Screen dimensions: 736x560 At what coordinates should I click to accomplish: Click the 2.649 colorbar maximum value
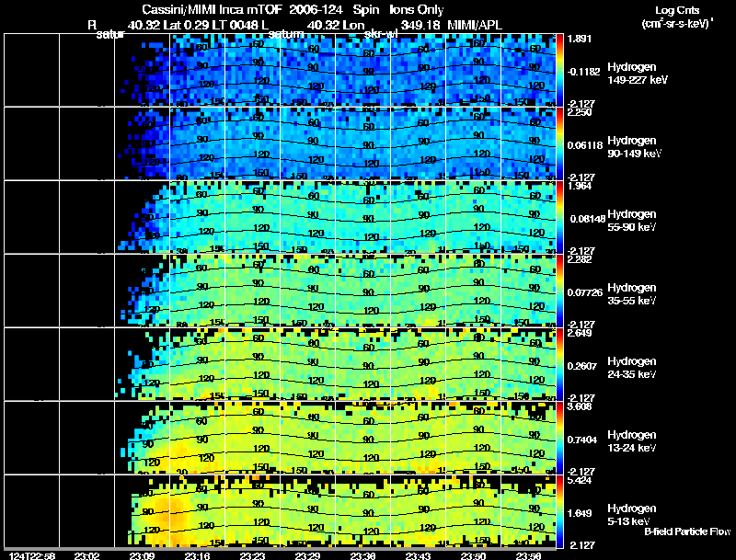(x=580, y=333)
